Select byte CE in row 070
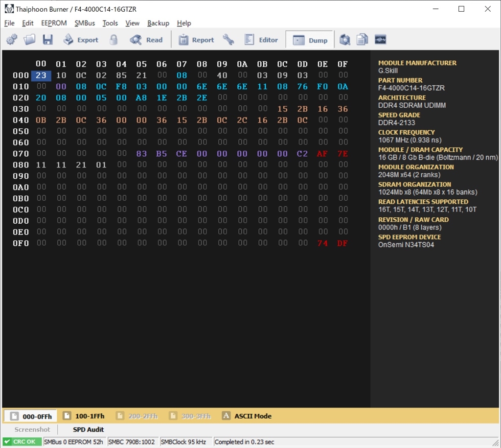Screen dimensions: 501x448 (x=182, y=153)
